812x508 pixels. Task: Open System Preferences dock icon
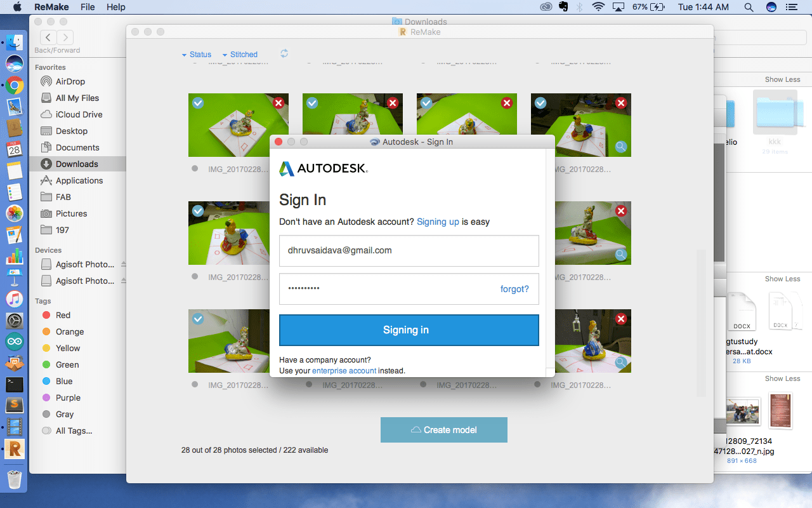tap(15, 321)
